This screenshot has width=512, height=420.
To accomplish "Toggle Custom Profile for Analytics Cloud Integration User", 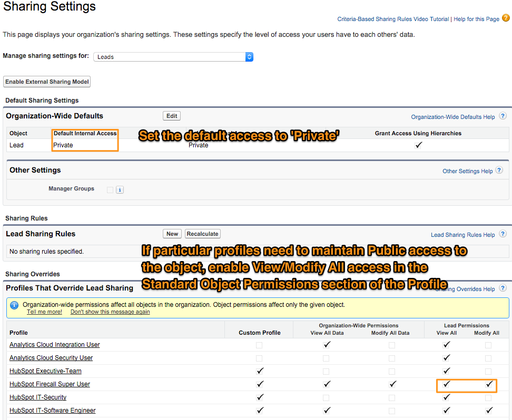I will tap(259, 345).
